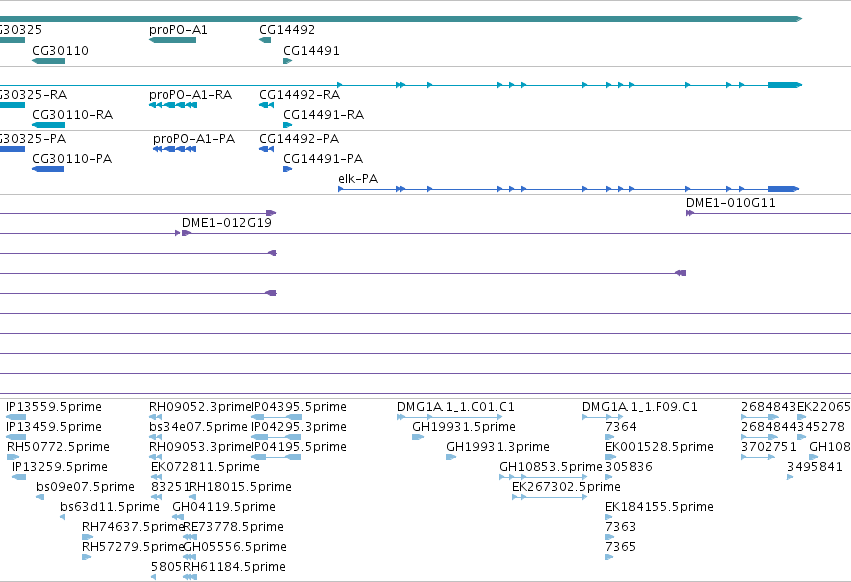
Task: Select the proPO-A1-PA protein feature
Action: (x=174, y=149)
